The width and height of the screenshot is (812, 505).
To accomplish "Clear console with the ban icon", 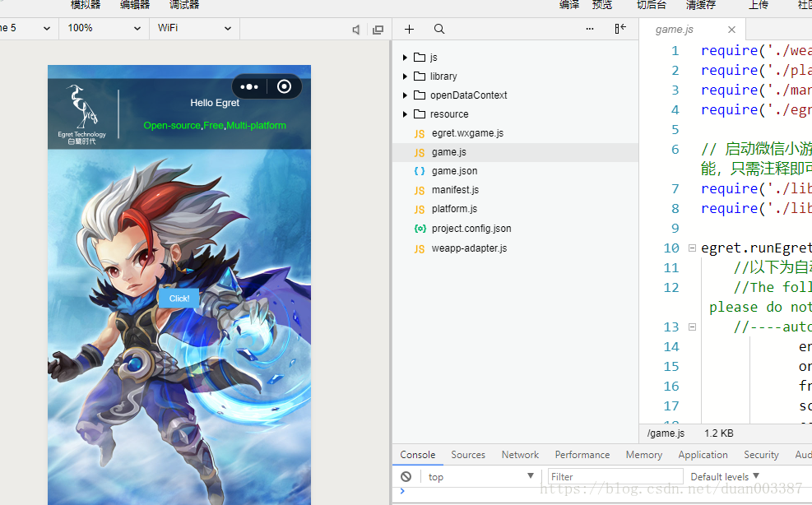I will tap(406, 476).
